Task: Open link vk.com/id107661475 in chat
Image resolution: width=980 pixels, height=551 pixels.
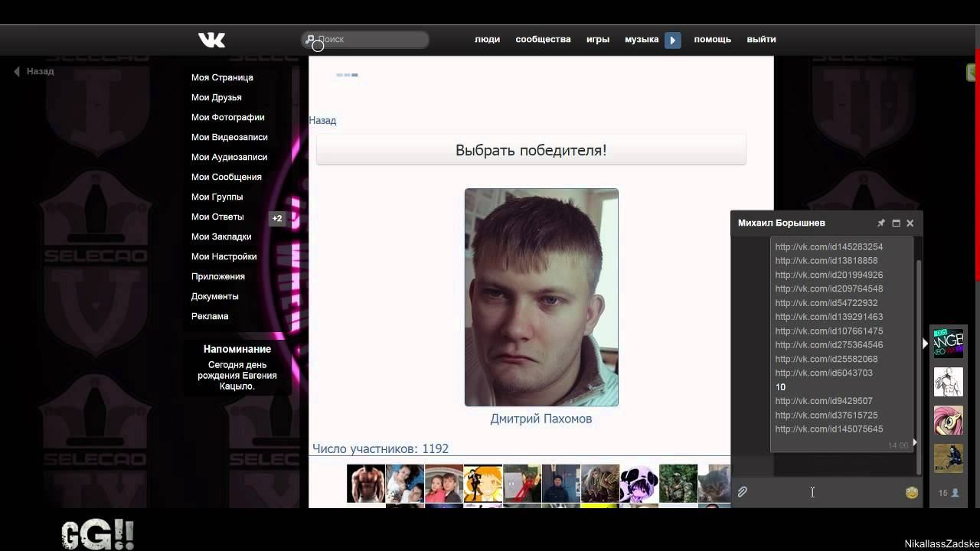Action: tap(829, 331)
